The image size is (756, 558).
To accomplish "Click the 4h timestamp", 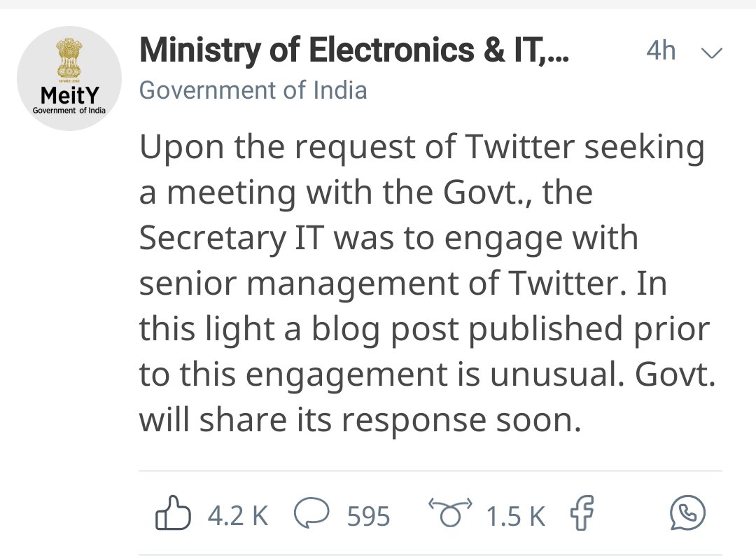I will click(661, 50).
